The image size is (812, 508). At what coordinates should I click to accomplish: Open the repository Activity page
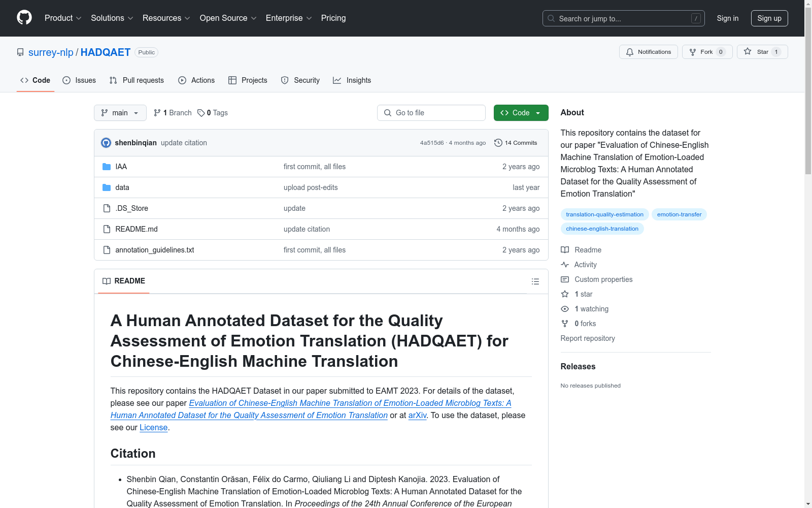coord(579,265)
